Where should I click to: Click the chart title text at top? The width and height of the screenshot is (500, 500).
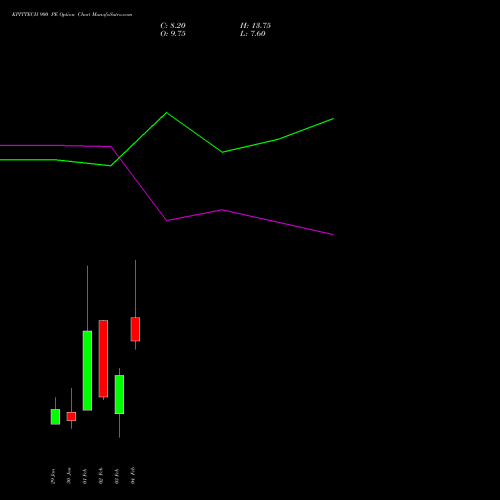pos(72,15)
